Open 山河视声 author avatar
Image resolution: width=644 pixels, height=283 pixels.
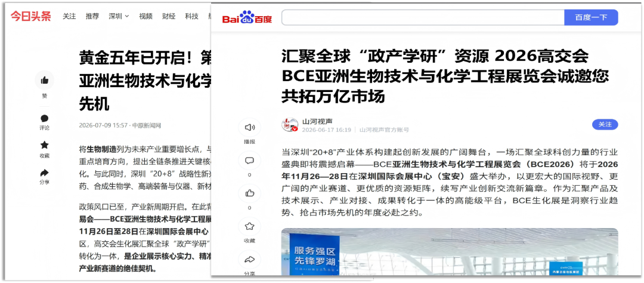[290, 125]
